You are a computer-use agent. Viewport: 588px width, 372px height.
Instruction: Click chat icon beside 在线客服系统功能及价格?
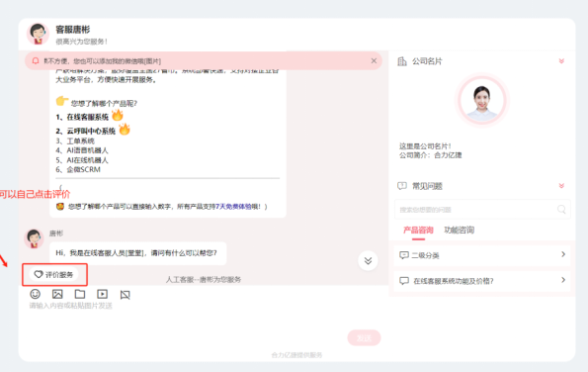[404, 281]
